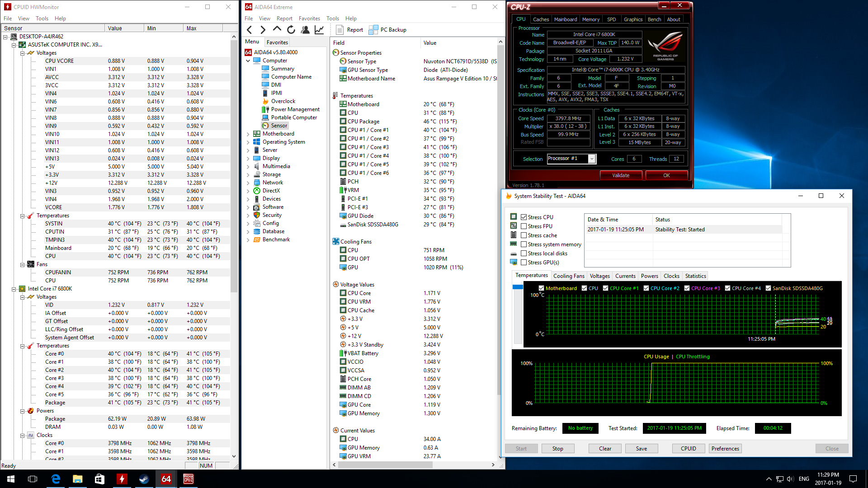
Task: Click Save button in Stability Test
Action: tap(641, 449)
